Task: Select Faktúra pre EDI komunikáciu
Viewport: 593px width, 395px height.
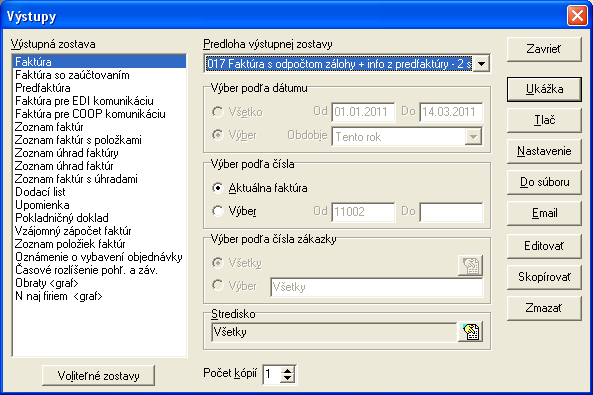Action: [100, 101]
